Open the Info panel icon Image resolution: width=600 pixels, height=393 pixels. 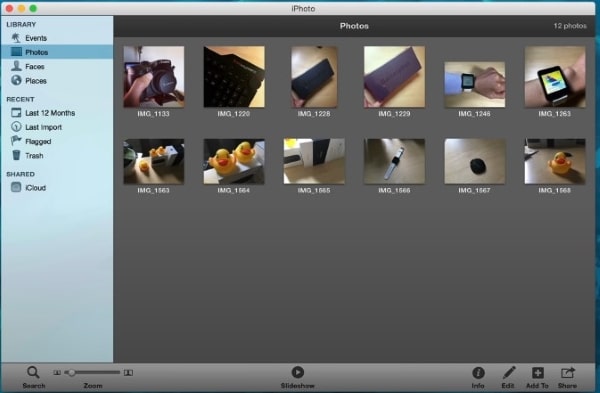pos(478,372)
